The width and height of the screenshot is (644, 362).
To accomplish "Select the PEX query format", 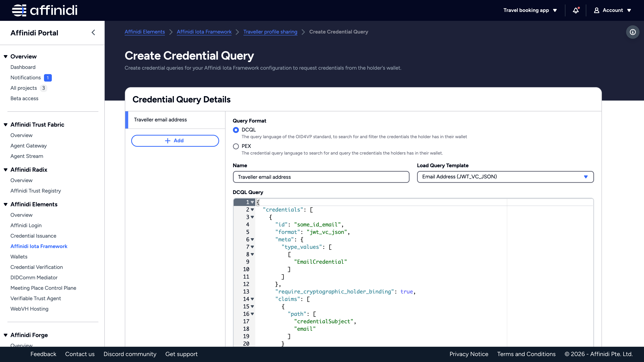I will [x=236, y=146].
